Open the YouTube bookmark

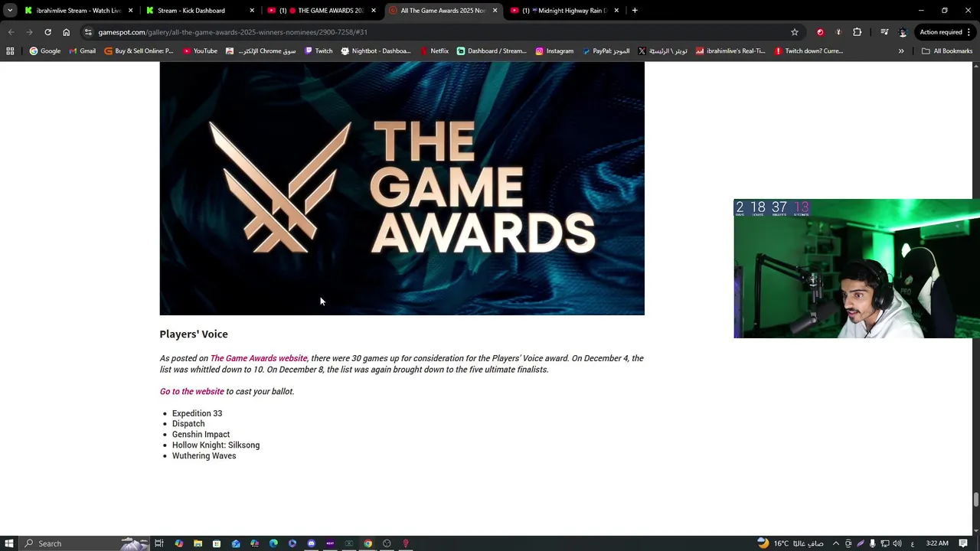click(x=200, y=51)
